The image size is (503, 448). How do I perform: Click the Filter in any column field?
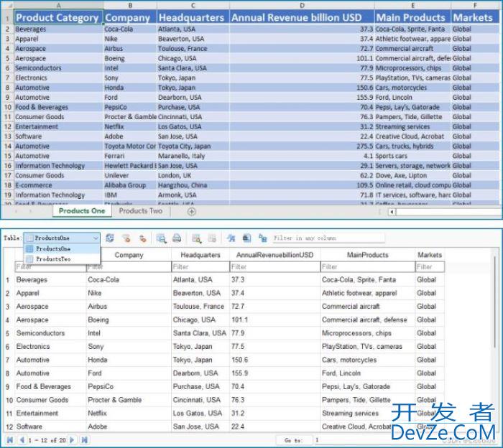328,238
